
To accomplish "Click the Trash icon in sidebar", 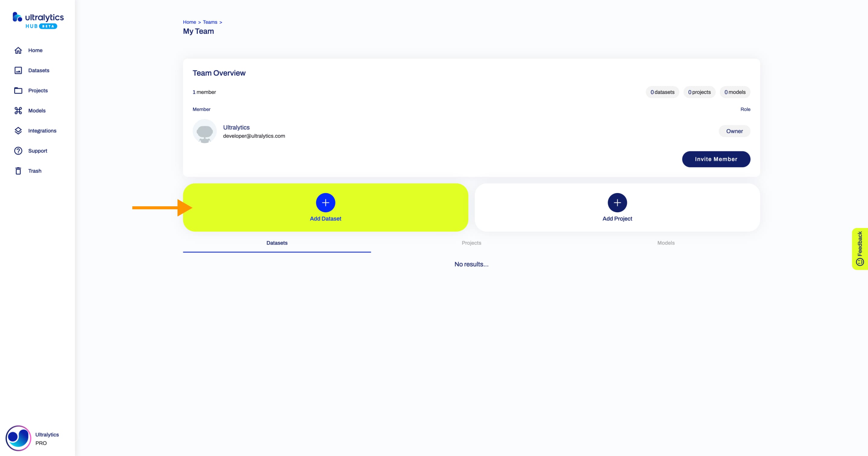I will pos(18,171).
